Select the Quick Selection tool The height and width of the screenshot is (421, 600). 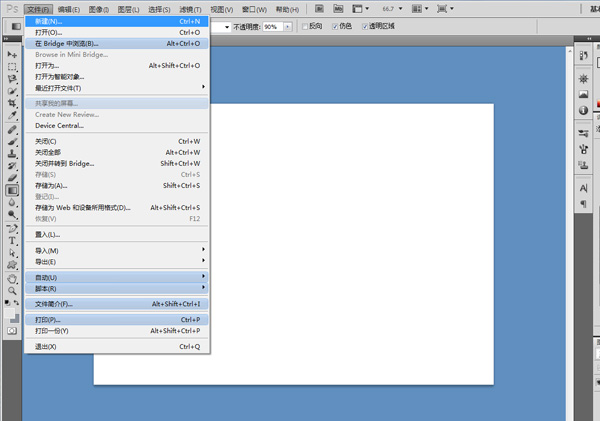click(12, 91)
